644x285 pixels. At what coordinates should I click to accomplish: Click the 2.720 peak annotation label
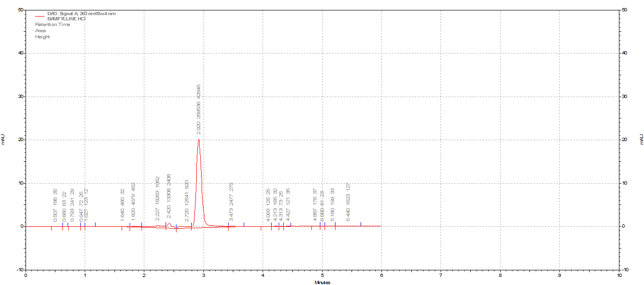click(187, 200)
